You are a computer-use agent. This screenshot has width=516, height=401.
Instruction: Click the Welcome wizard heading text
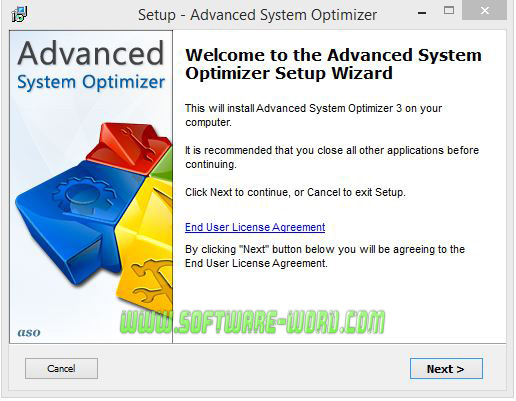(333, 64)
